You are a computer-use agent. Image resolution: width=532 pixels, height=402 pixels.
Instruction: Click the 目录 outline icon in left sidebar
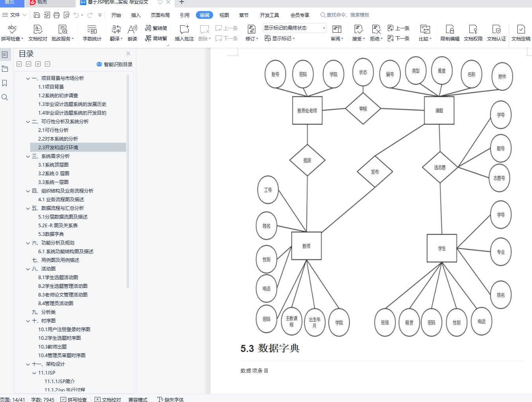point(5,55)
